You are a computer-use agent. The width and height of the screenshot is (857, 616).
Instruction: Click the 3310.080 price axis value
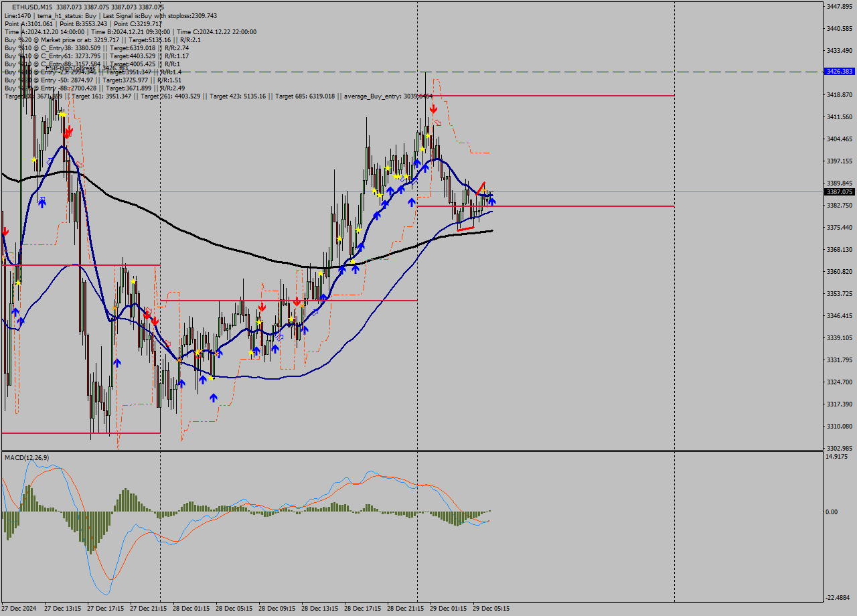pyautogui.click(x=840, y=426)
